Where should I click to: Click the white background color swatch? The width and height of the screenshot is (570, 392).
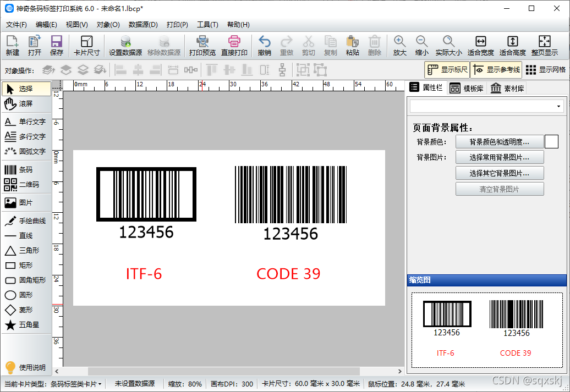(x=551, y=142)
